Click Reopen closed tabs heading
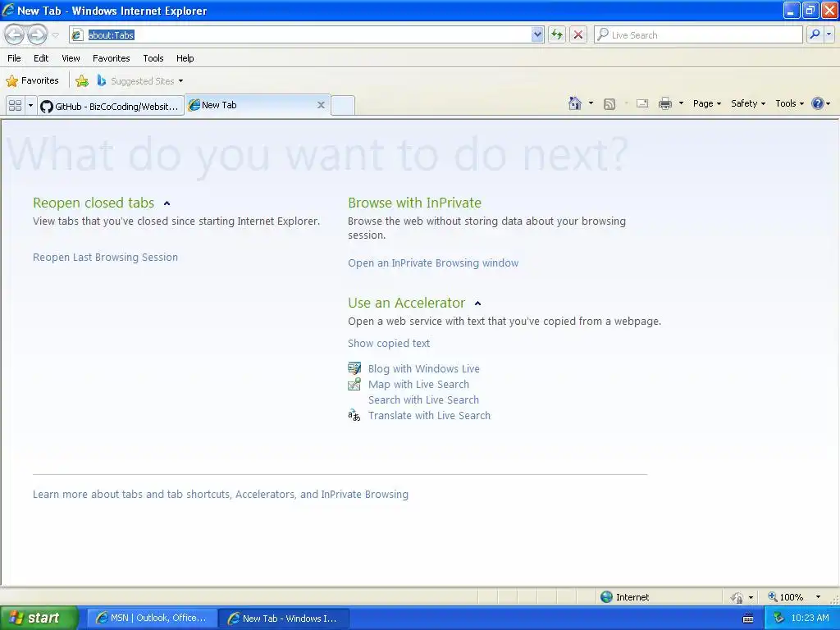 tap(94, 203)
